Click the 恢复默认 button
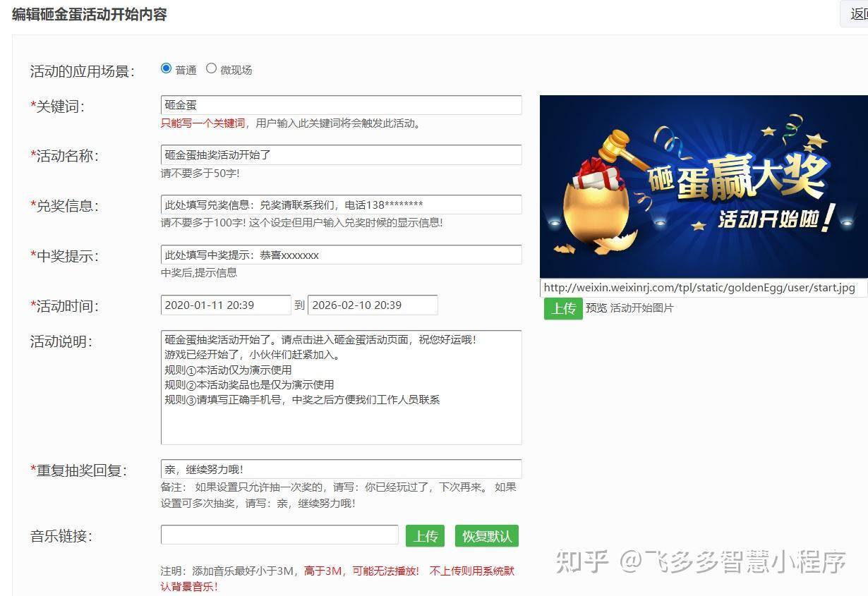Image resolution: width=868 pixels, height=596 pixels. coord(486,536)
